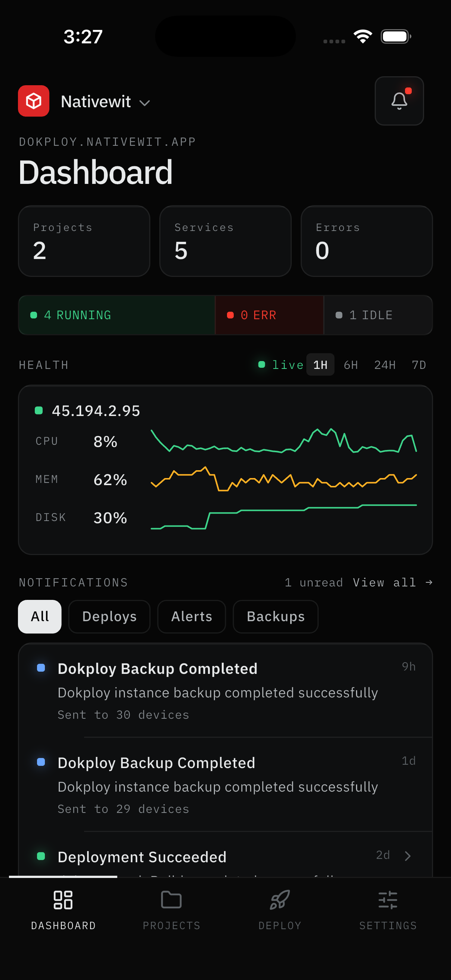The height and width of the screenshot is (980, 451).
Task: Filter notifications by Deploys
Action: click(x=109, y=616)
